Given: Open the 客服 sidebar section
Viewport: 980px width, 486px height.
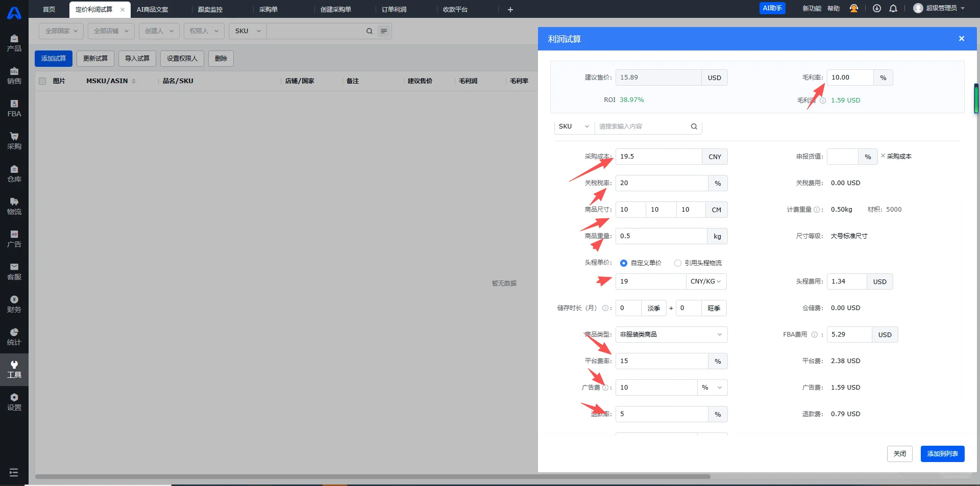Looking at the screenshot, I should (14, 271).
